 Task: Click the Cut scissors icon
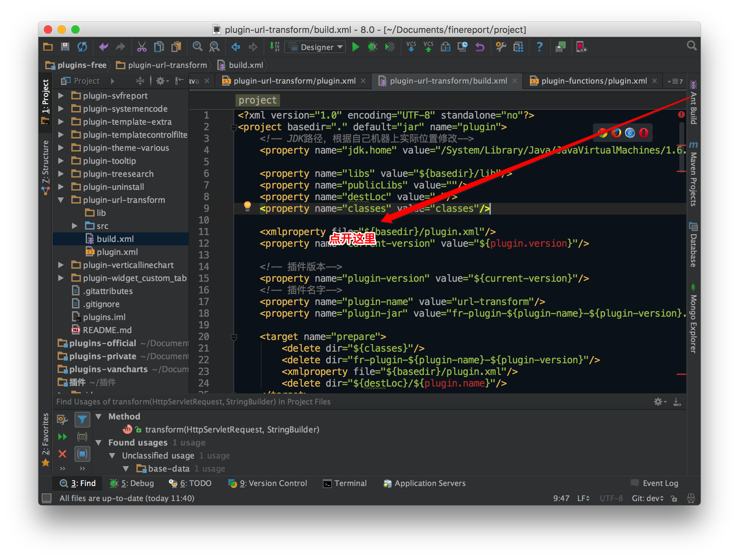click(x=142, y=47)
